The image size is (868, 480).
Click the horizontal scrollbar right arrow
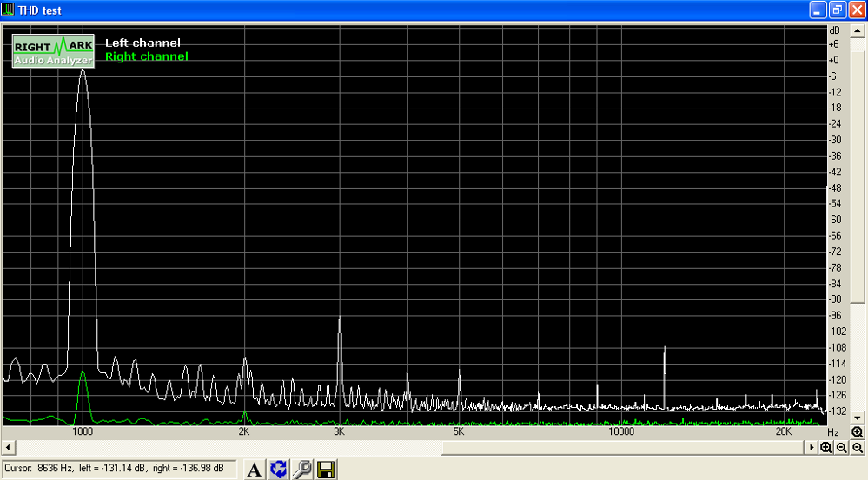(x=812, y=447)
